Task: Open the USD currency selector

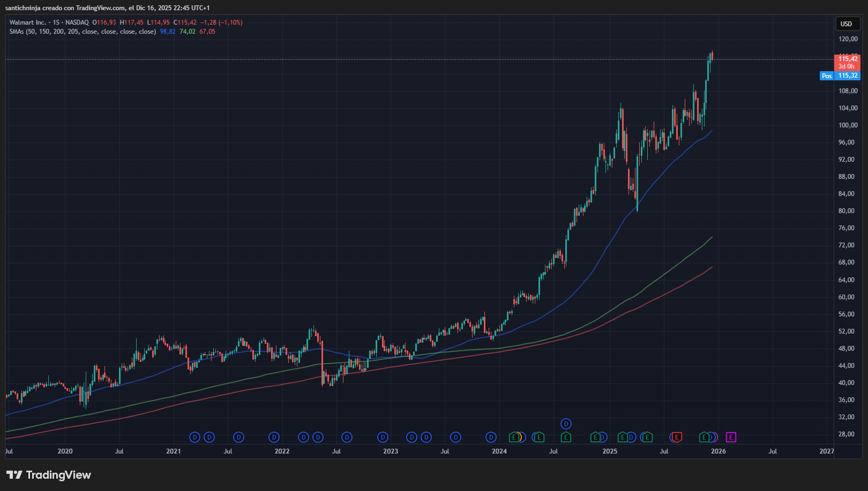Action: [x=846, y=24]
